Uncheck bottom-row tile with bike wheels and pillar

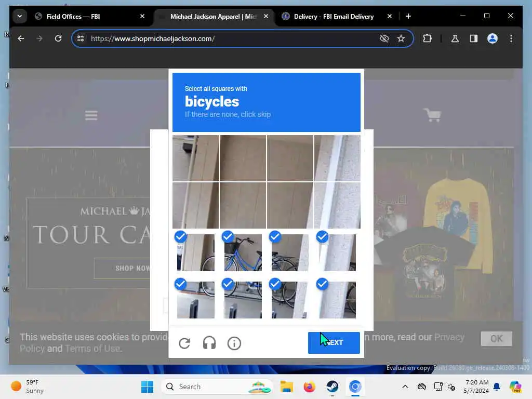pos(290,300)
